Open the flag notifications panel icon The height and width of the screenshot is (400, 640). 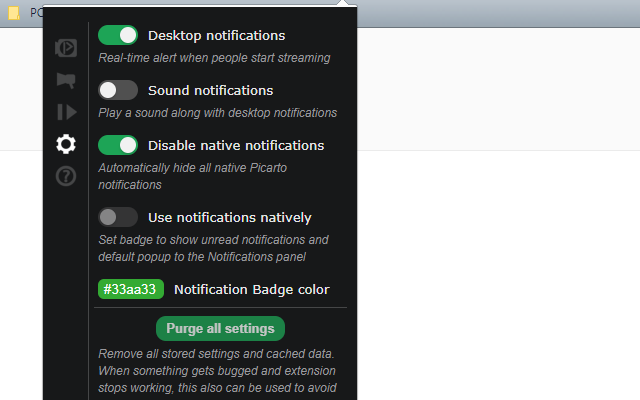pyautogui.click(x=66, y=80)
